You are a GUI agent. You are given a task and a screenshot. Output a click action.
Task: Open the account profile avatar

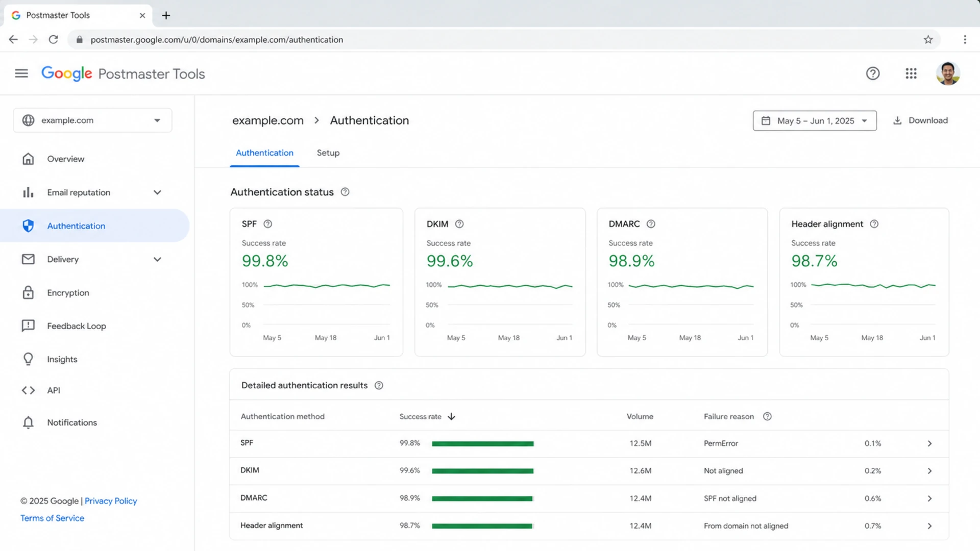[x=948, y=73]
